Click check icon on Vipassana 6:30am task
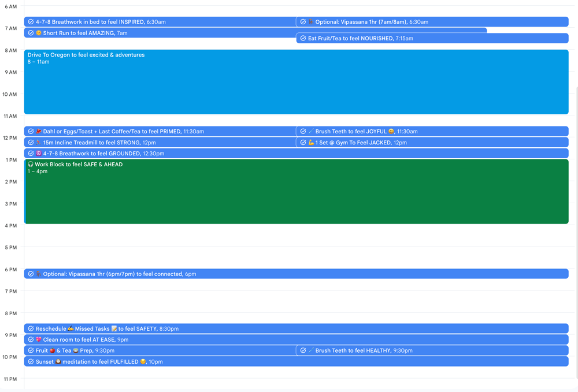 point(303,22)
